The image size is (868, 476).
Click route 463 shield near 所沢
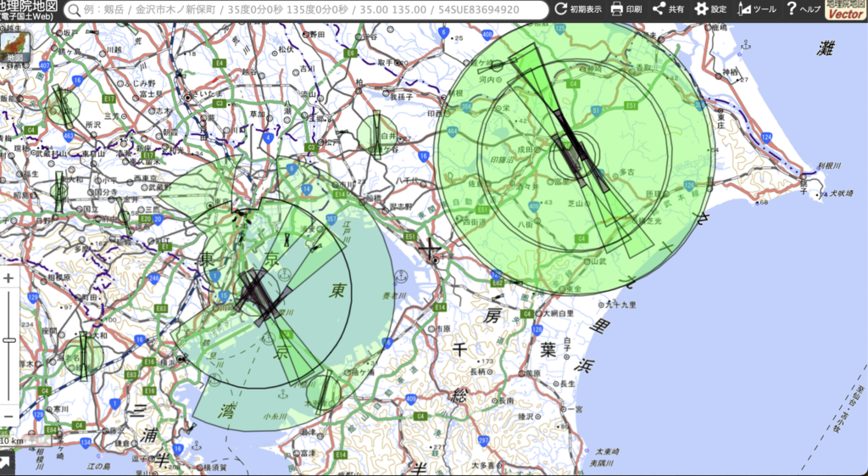[x=69, y=135]
